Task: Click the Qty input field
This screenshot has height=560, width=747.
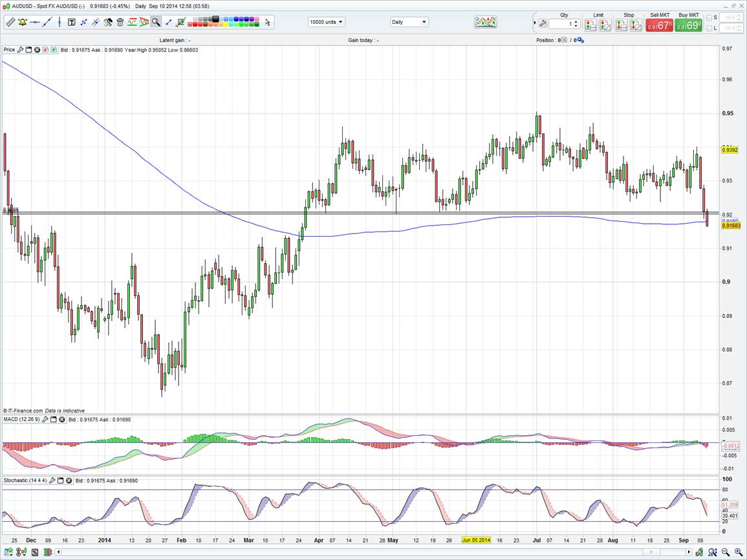Action: click(561, 24)
